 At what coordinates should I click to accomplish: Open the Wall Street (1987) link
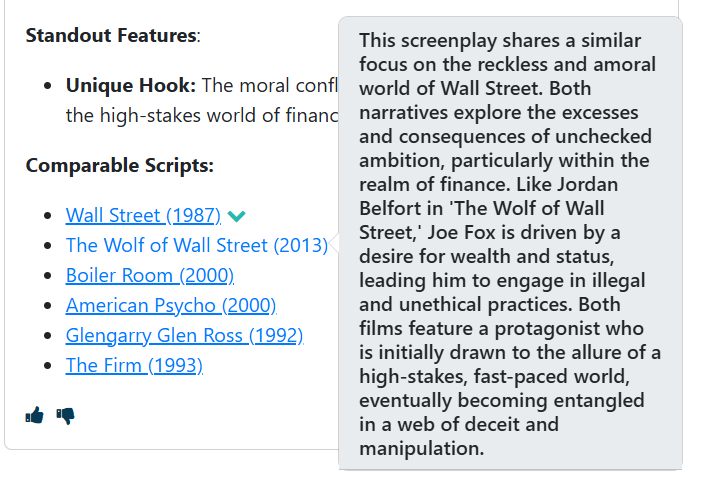coord(143,215)
